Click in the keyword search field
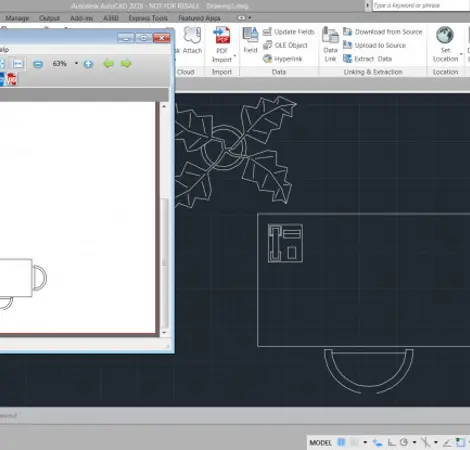This screenshot has height=450, width=470. tap(421, 6)
